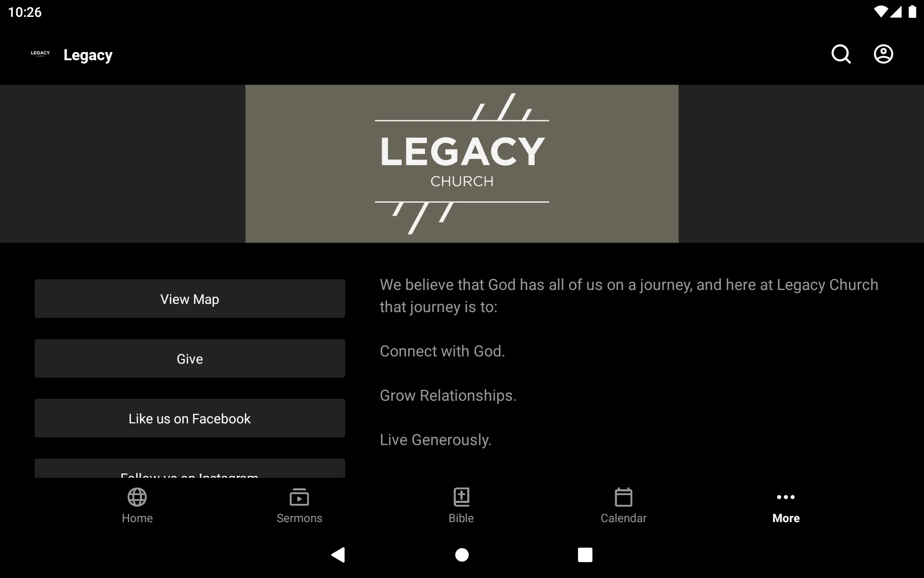Screen dimensions: 924x578
Task: Tap the Legacy Church logo icon
Action: point(40,54)
